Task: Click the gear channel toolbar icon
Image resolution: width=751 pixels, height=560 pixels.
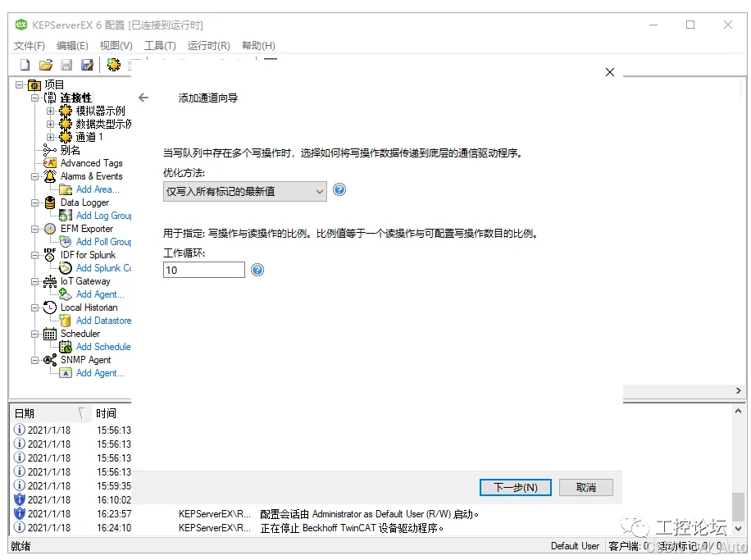Action: [113, 65]
